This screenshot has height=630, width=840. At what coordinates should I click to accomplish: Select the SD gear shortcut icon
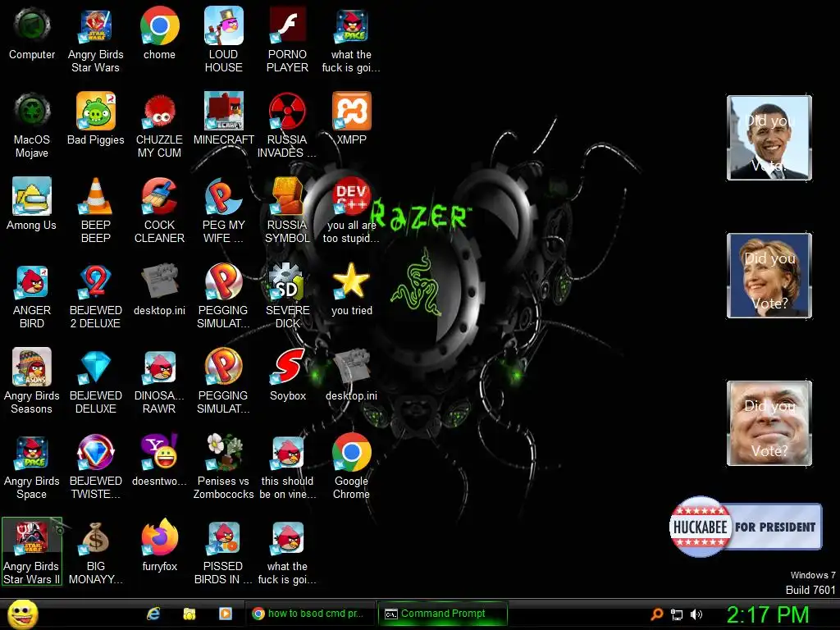(x=287, y=295)
